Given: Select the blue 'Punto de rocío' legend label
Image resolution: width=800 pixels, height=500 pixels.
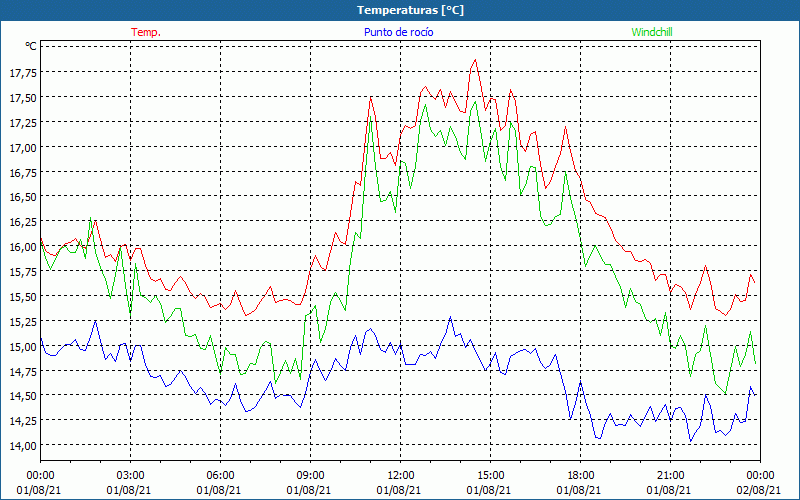Looking at the screenshot, I should tap(398, 32).
